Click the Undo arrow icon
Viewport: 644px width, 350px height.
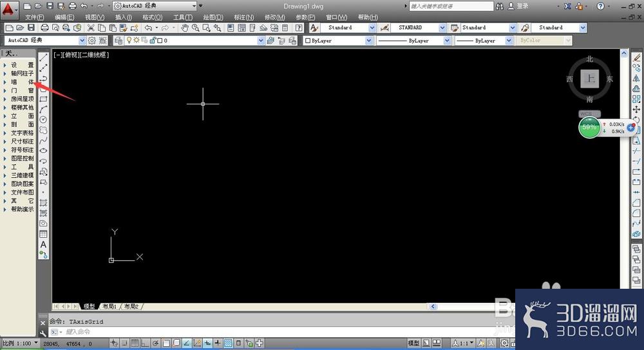click(x=148, y=28)
